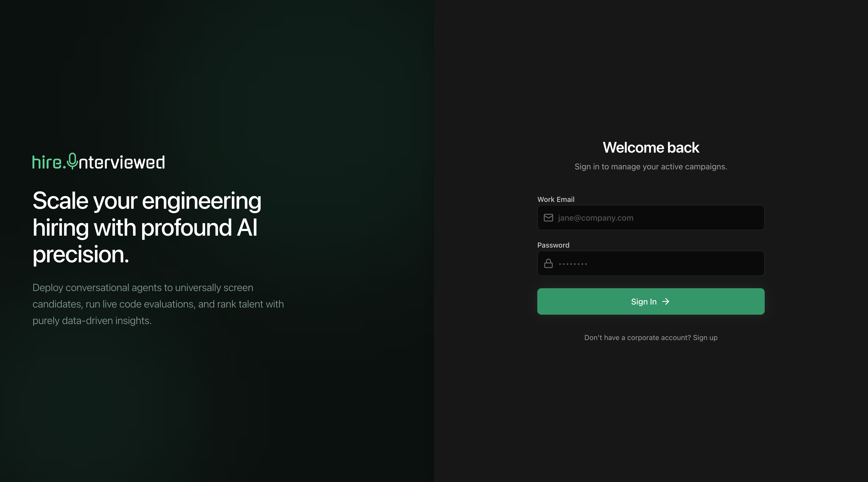Viewport: 868px width, 482px height.
Task: Click the white 'nterviewed' logo wordmark
Action: [x=122, y=163]
